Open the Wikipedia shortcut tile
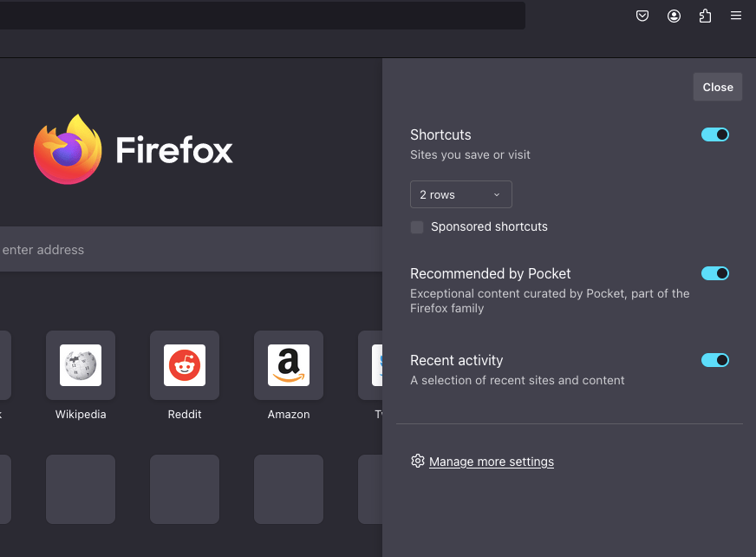This screenshot has width=756, height=557. tap(81, 365)
